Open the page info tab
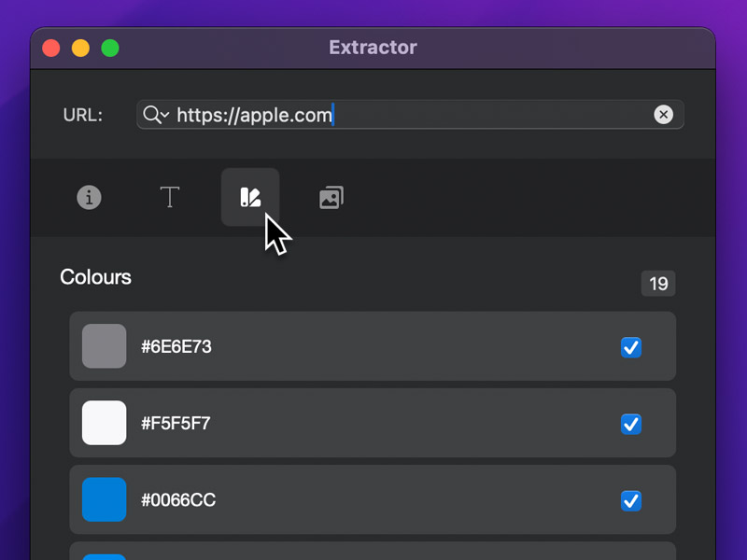The width and height of the screenshot is (747, 560). pos(89,198)
